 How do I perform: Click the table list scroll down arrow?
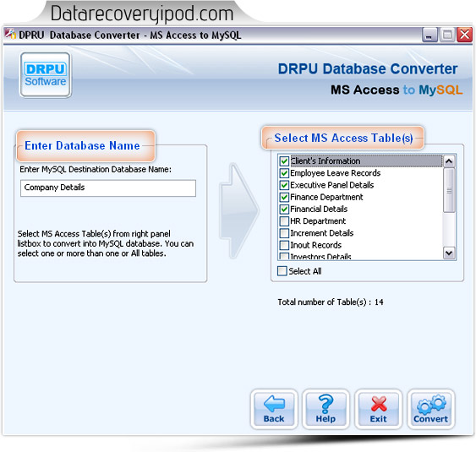click(x=449, y=253)
